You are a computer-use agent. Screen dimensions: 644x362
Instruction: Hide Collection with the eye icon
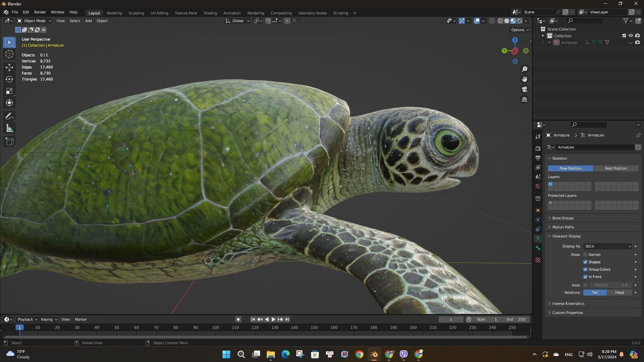pos(631,36)
